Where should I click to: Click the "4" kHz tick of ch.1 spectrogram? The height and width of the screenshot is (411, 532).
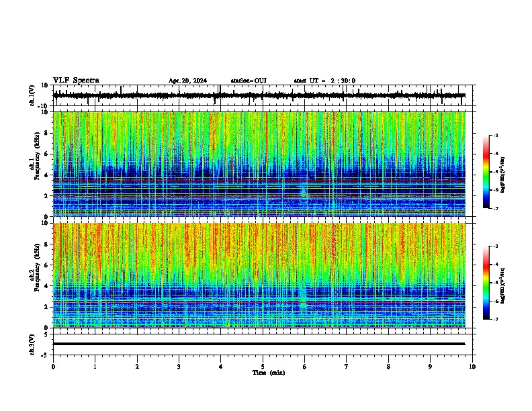(x=46, y=175)
